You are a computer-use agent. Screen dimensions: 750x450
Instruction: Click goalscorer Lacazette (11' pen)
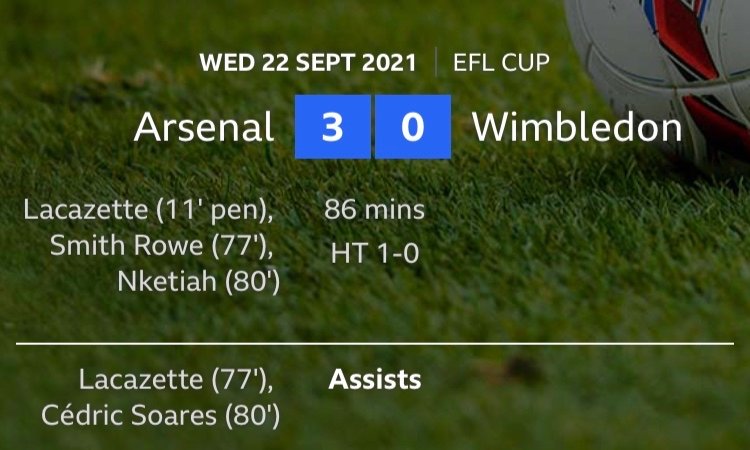coord(150,211)
